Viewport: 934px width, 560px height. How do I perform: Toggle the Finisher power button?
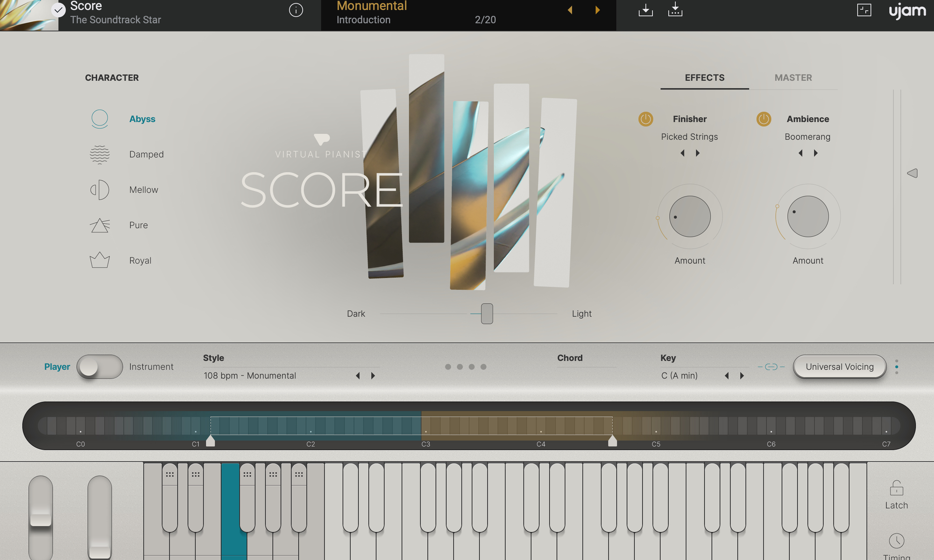[x=645, y=119]
